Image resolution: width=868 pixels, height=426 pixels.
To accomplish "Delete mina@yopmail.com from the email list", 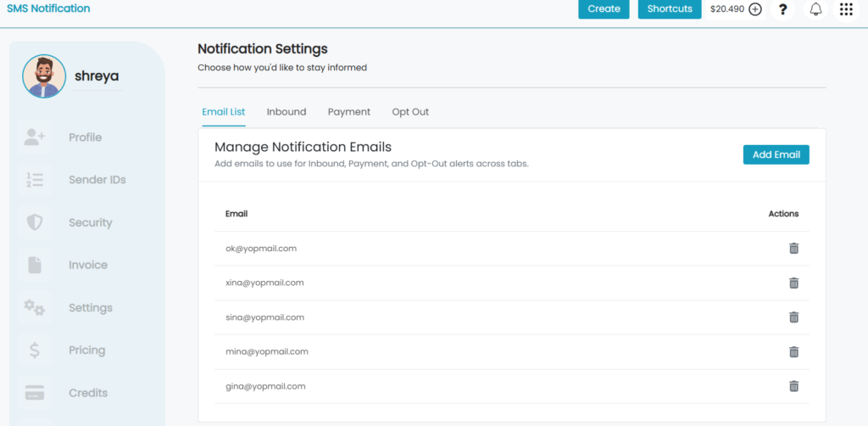I will click(x=793, y=351).
